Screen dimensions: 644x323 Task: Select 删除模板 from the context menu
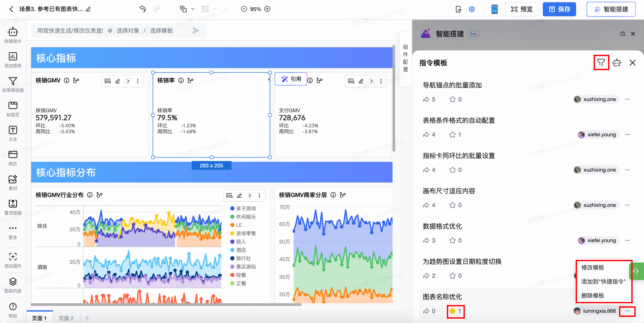pos(593,296)
